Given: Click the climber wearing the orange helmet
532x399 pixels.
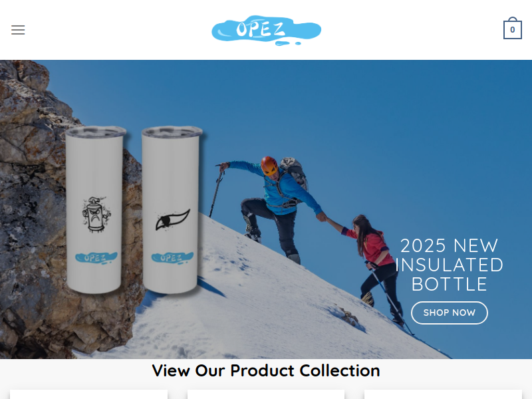Looking at the screenshot, I should coord(275,203).
